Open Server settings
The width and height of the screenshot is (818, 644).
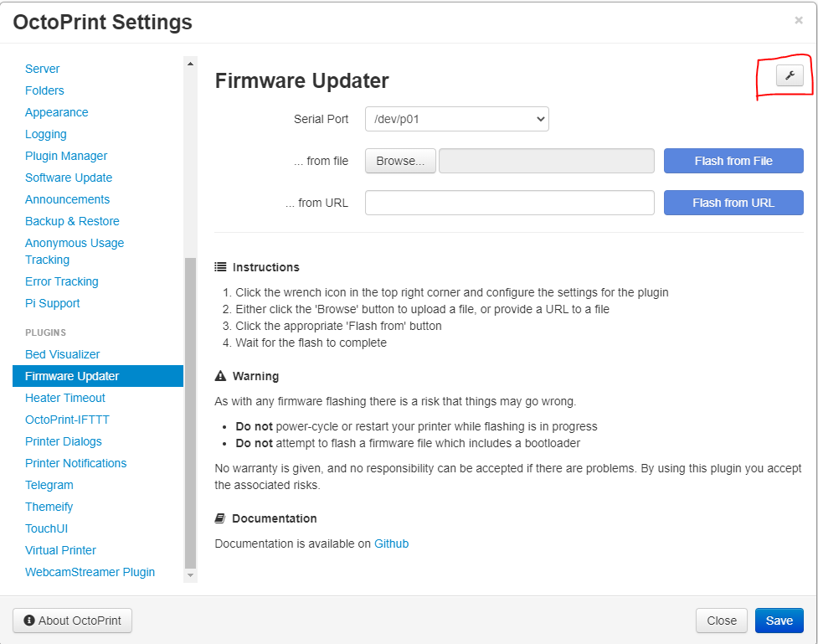click(x=42, y=69)
